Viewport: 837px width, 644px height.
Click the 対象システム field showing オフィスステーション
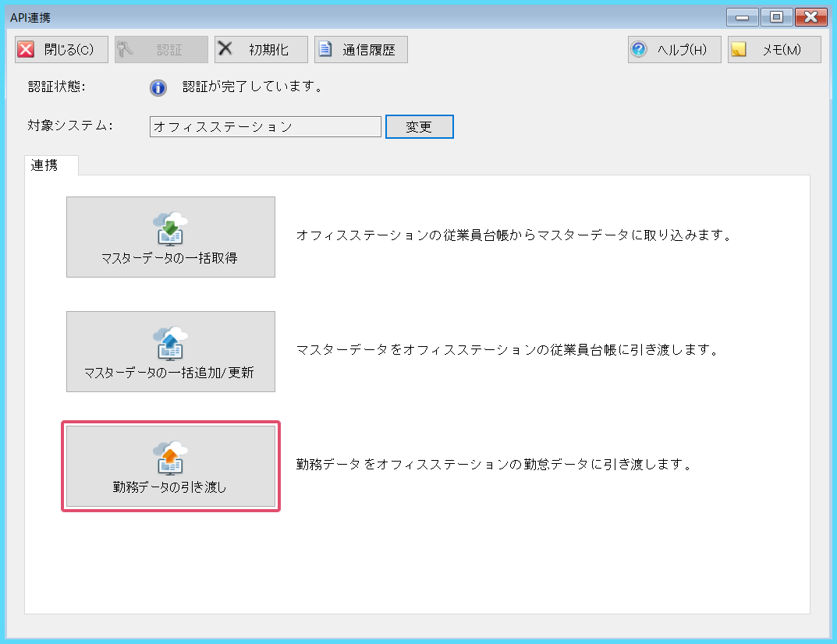pyautogui.click(x=265, y=127)
